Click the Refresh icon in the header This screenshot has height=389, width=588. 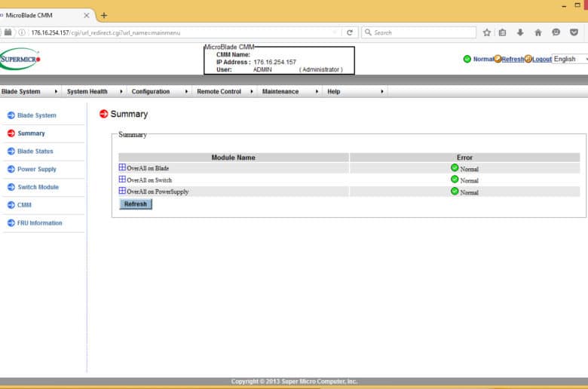498,59
